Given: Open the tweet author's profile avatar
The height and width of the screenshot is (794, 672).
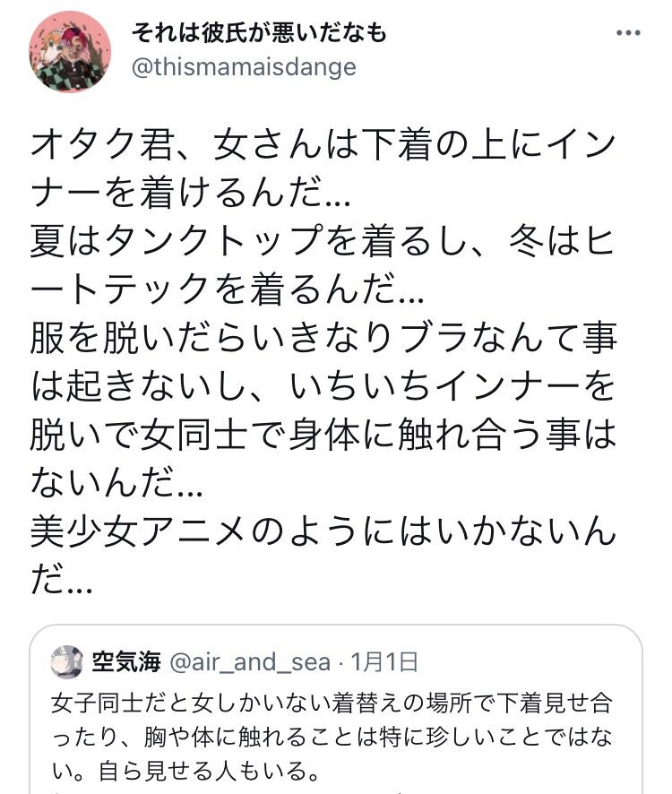Looking at the screenshot, I should (x=70, y=52).
